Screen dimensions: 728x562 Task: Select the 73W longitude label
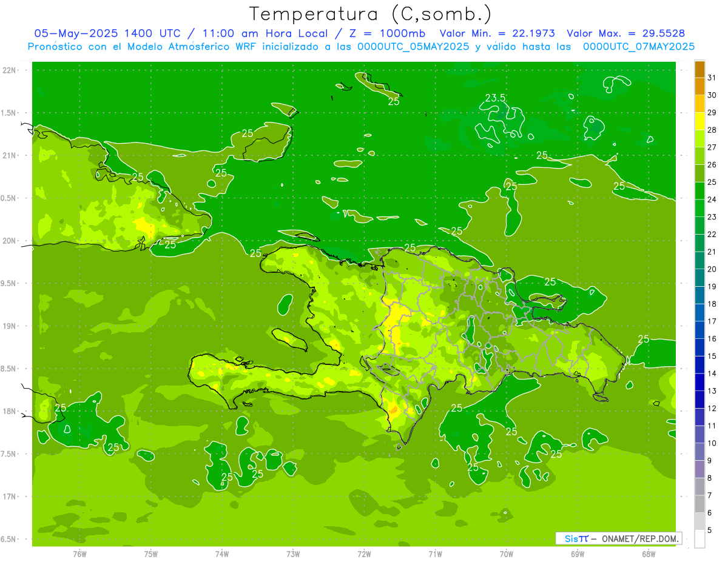click(x=293, y=554)
